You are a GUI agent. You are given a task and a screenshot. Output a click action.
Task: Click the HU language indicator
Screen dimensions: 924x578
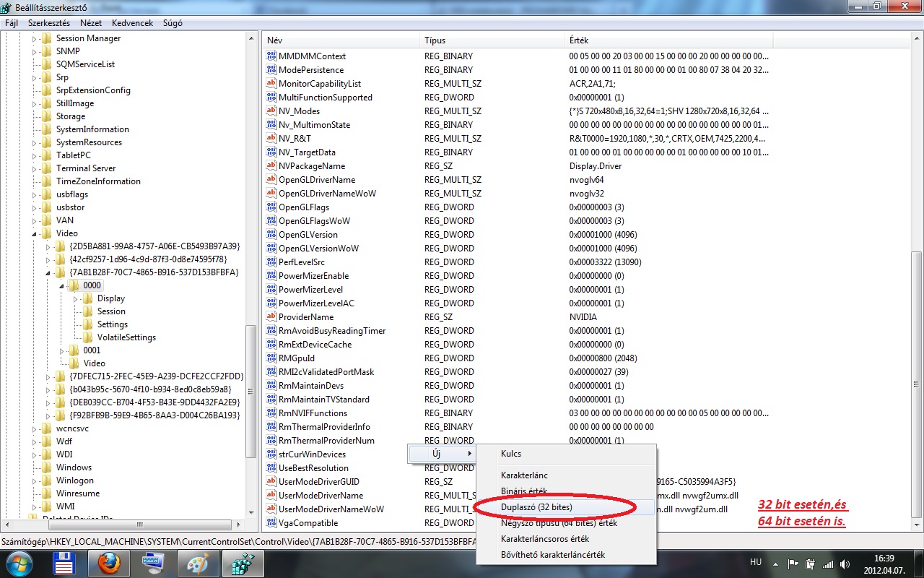coord(756,562)
